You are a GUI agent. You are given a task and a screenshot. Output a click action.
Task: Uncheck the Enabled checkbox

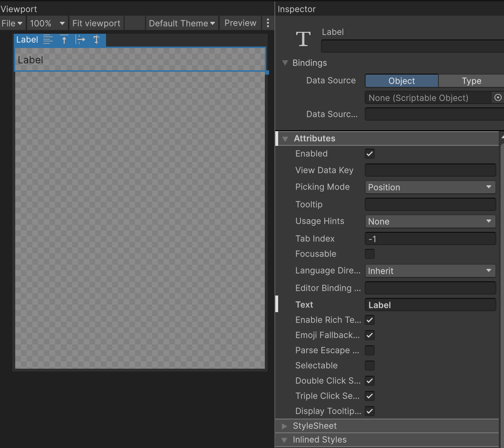tap(369, 153)
